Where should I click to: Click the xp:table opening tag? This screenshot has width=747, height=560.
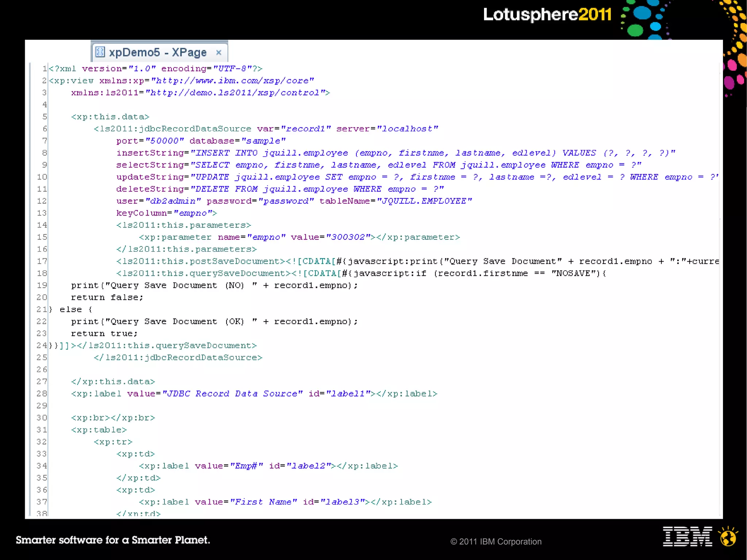(99, 430)
